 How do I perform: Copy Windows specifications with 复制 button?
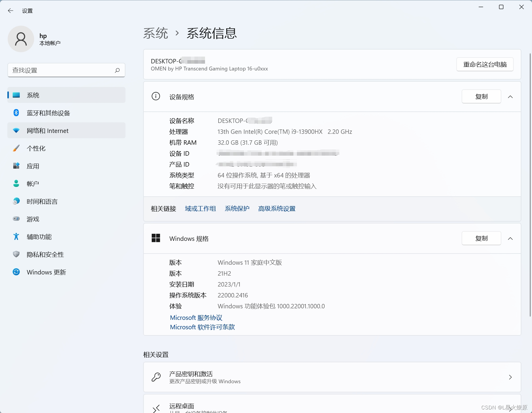481,238
